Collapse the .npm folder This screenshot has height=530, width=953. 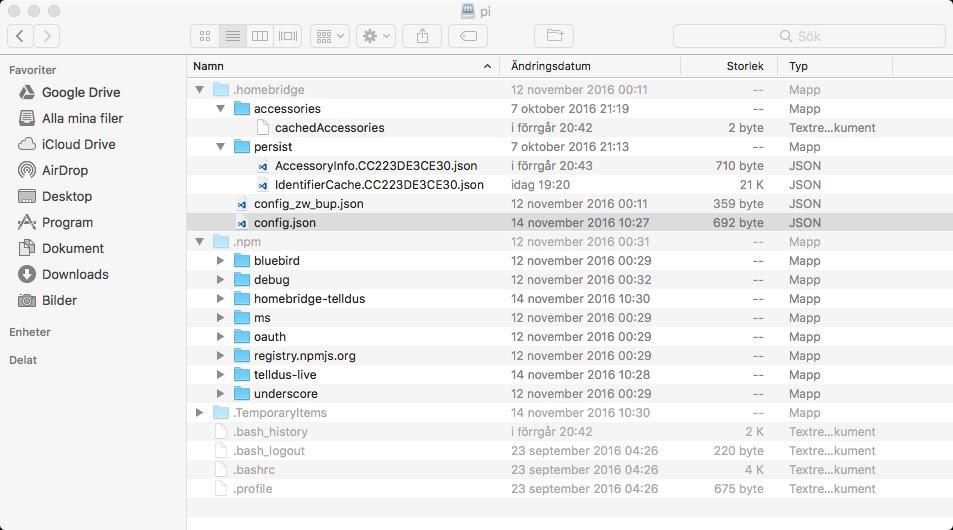(x=199, y=241)
